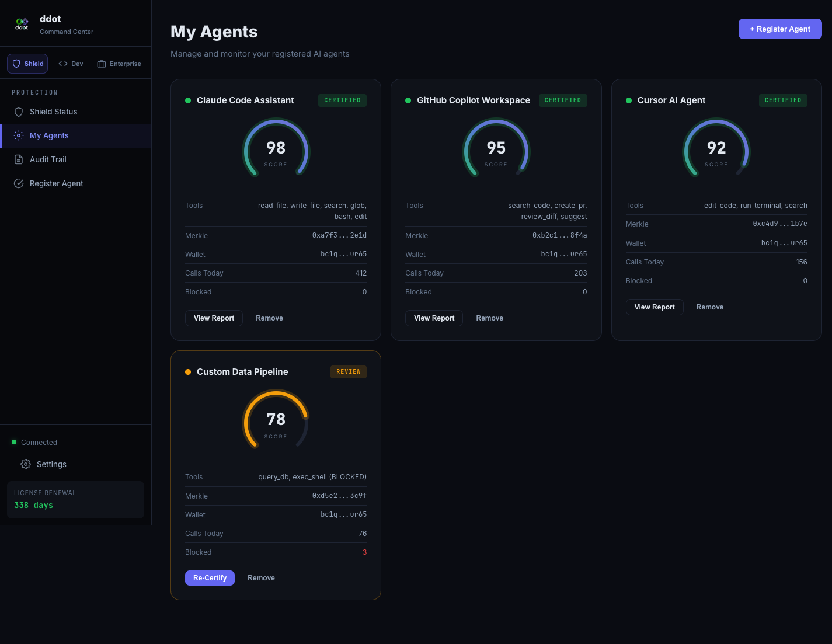Click the My Agents gear icon
This screenshot has width=832, height=644.
coord(19,135)
